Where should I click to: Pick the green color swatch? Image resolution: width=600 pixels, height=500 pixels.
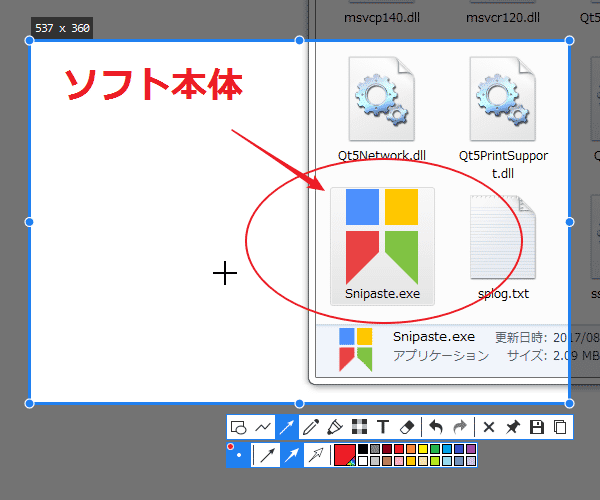pos(435,449)
